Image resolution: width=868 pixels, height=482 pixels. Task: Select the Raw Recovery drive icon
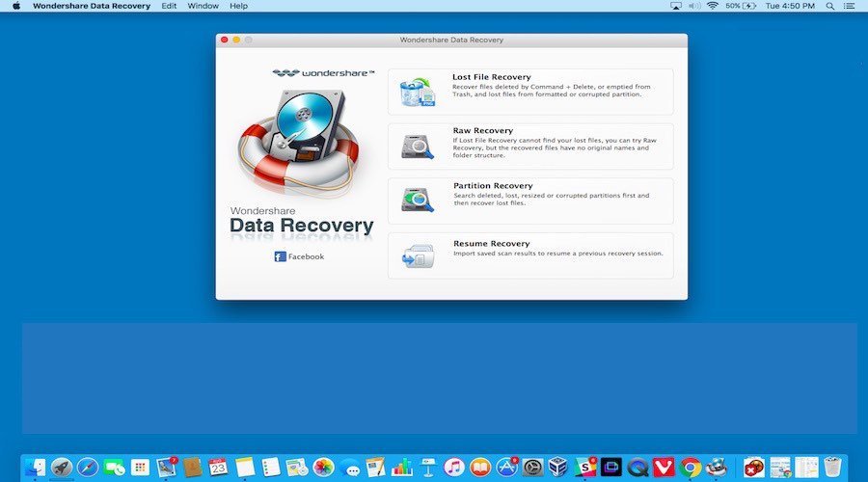click(418, 147)
